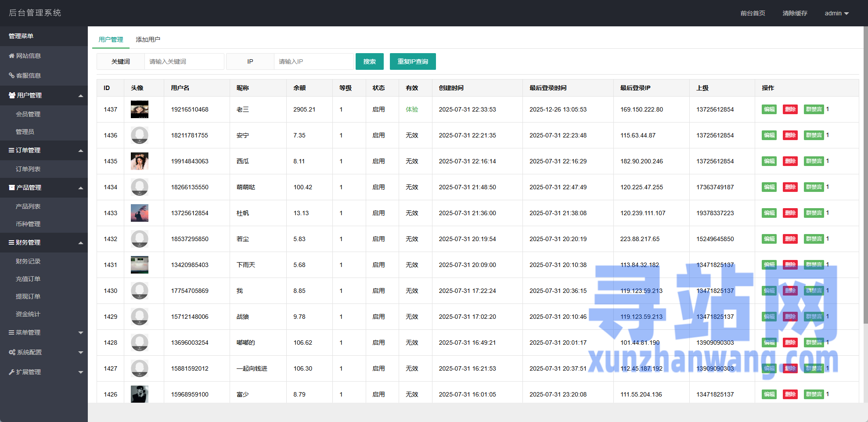This screenshot has width=868, height=422.
Task: Open the admin account dropdown
Action: 836,13
